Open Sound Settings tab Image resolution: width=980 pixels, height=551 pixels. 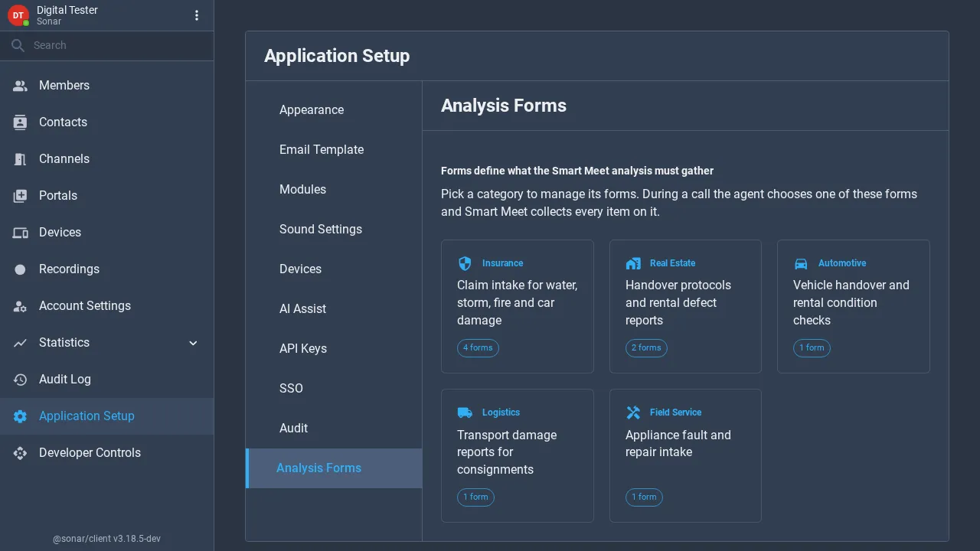click(x=334, y=230)
